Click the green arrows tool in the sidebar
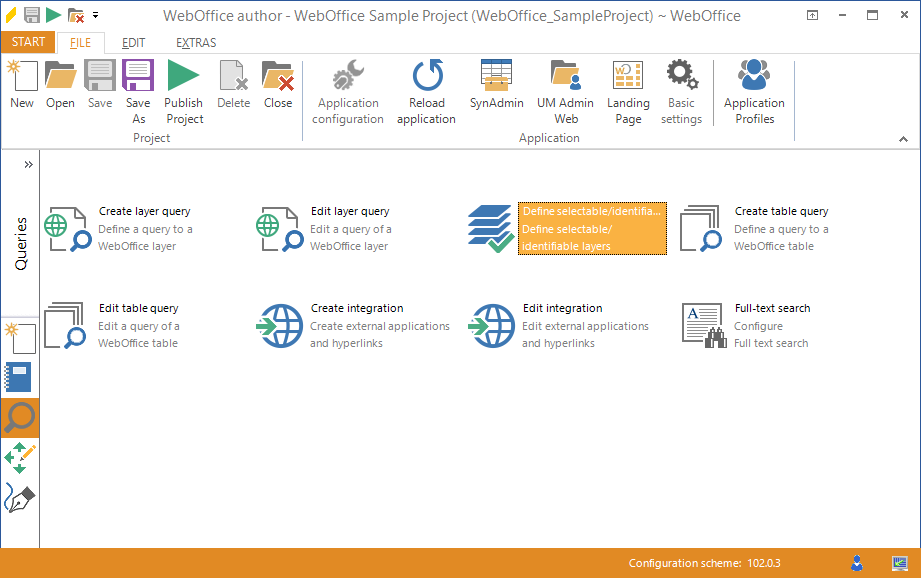The width and height of the screenshot is (921, 578). coord(18,457)
